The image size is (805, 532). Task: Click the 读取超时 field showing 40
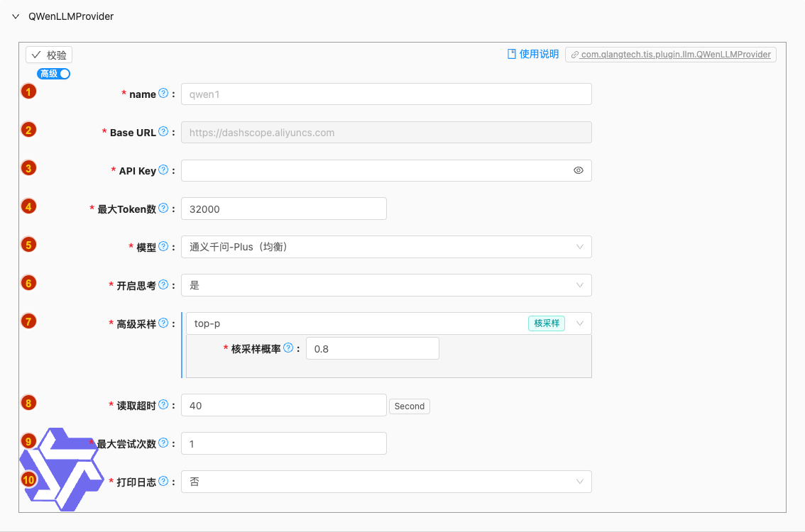coord(283,405)
